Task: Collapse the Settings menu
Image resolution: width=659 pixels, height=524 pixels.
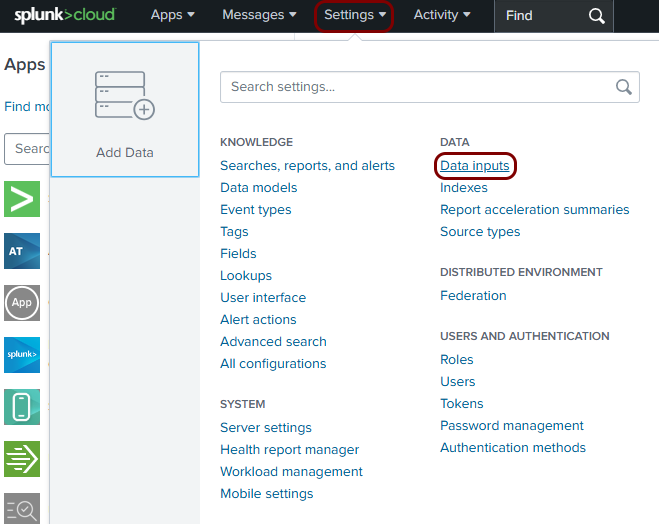Action: 354,15
